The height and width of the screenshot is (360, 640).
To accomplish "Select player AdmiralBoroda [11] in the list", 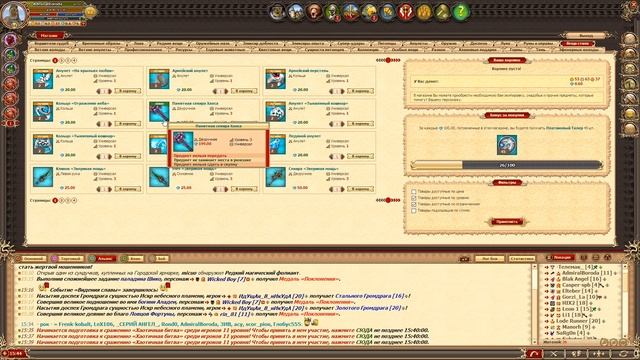I will pyautogui.click(x=586, y=273).
